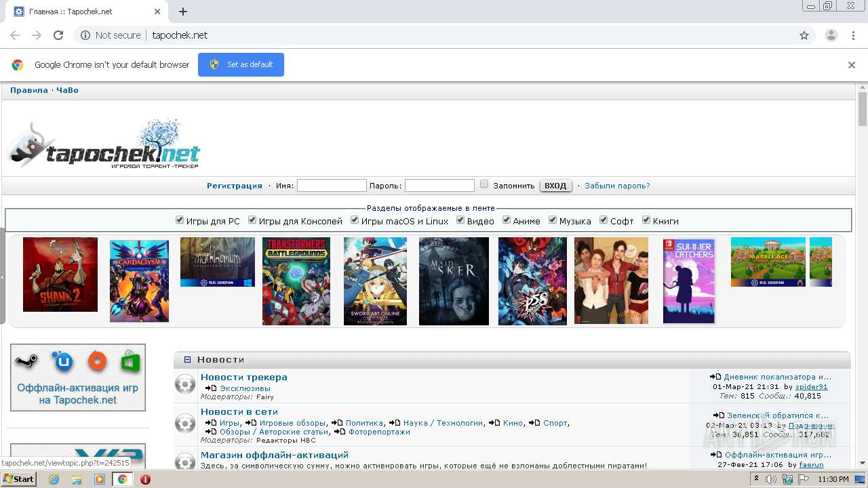Toggle the Игры для PC checkbox
868x488 pixels.
(x=180, y=220)
